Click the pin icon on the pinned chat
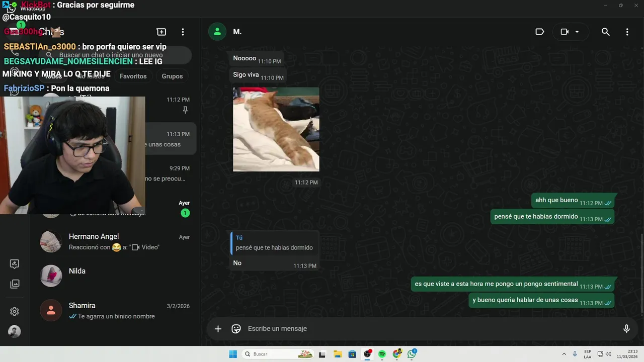The height and width of the screenshot is (362, 644). point(185,110)
